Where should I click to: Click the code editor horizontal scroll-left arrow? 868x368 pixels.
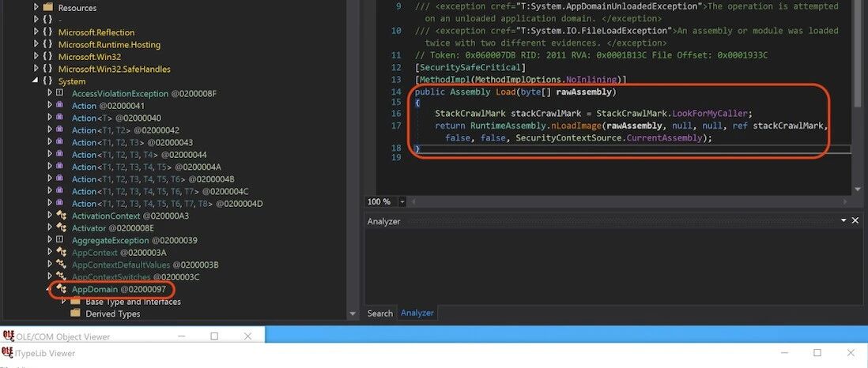pos(413,202)
